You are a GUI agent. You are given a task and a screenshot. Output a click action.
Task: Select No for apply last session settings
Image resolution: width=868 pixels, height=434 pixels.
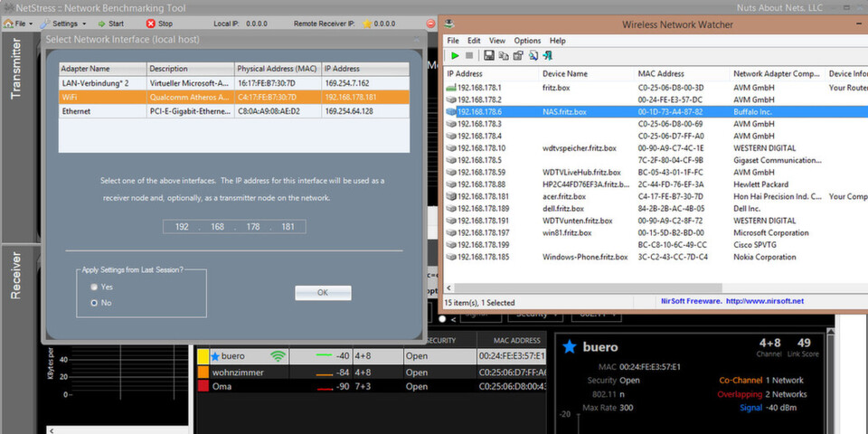[x=94, y=303]
